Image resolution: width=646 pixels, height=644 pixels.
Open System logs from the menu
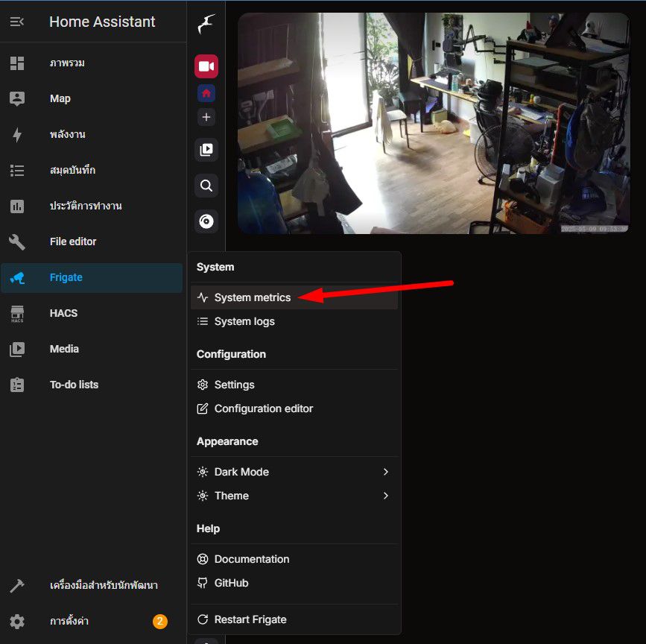[244, 321]
